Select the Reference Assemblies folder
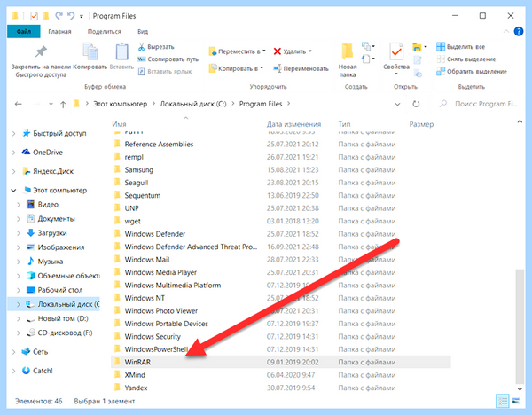The height and width of the screenshot is (415, 532). point(281,145)
